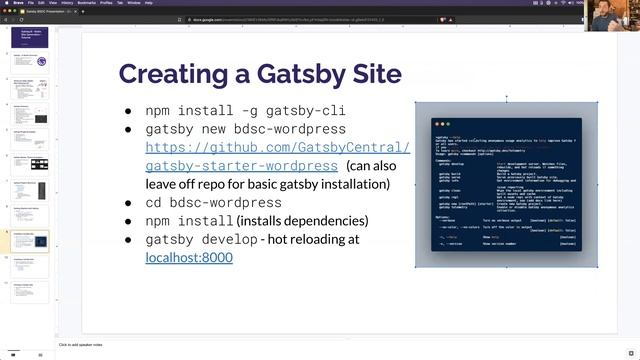The height and width of the screenshot is (360, 640).
Task: Open the Brave Rewards triangle icon
Action: click(451, 19)
